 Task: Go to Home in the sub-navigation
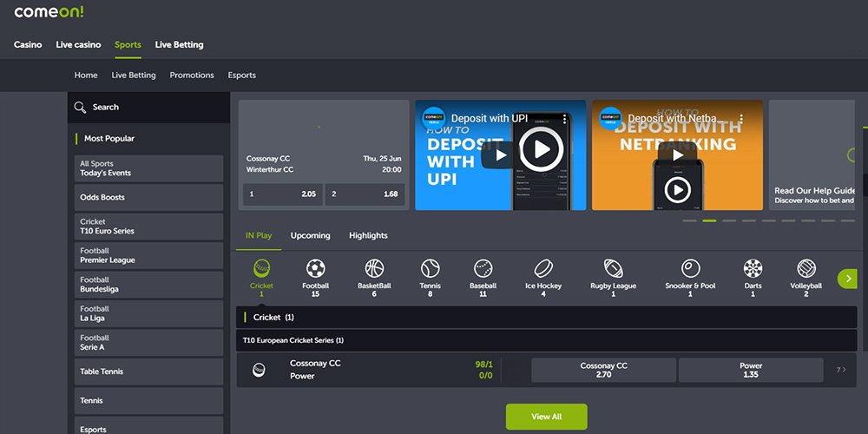[x=86, y=76]
